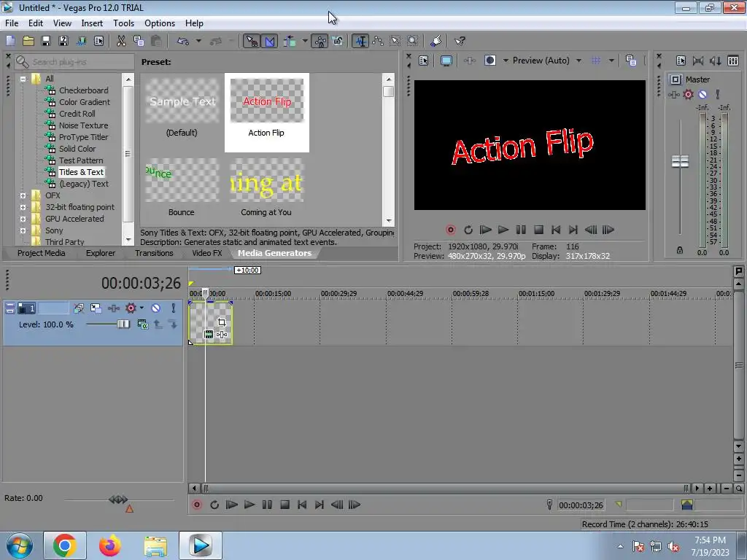Click the Interactive Tutorials hand icon
Image resolution: width=747 pixels, height=560 pixels.
[436, 42]
